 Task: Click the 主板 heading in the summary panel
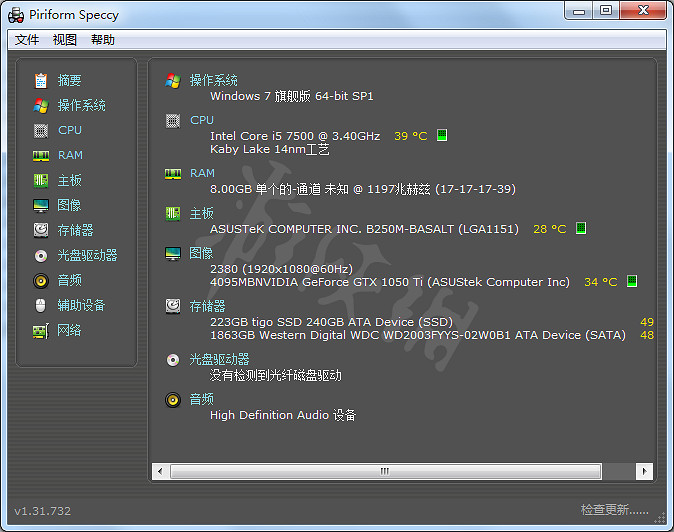(201, 213)
